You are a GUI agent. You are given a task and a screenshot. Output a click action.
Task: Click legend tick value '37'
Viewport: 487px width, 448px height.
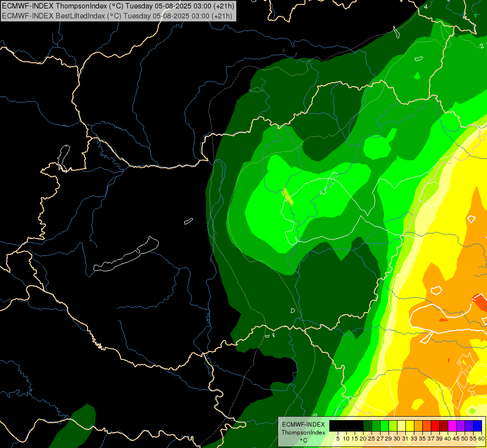431,439
